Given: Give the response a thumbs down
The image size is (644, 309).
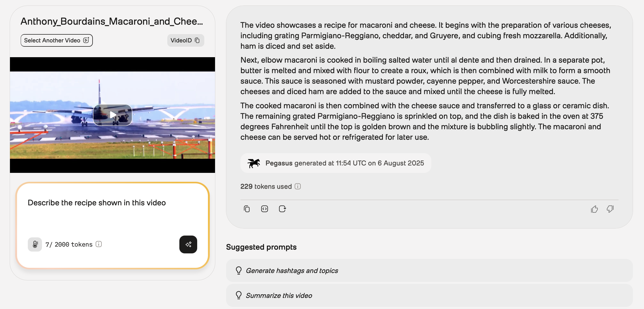Looking at the screenshot, I should click(610, 209).
